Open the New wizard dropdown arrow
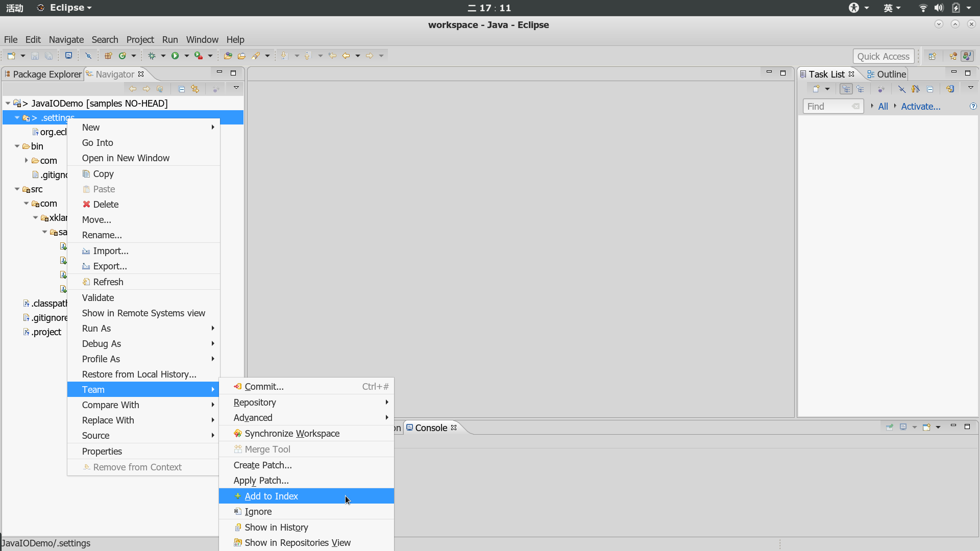This screenshot has height=551, width=980. click(22, 56)
